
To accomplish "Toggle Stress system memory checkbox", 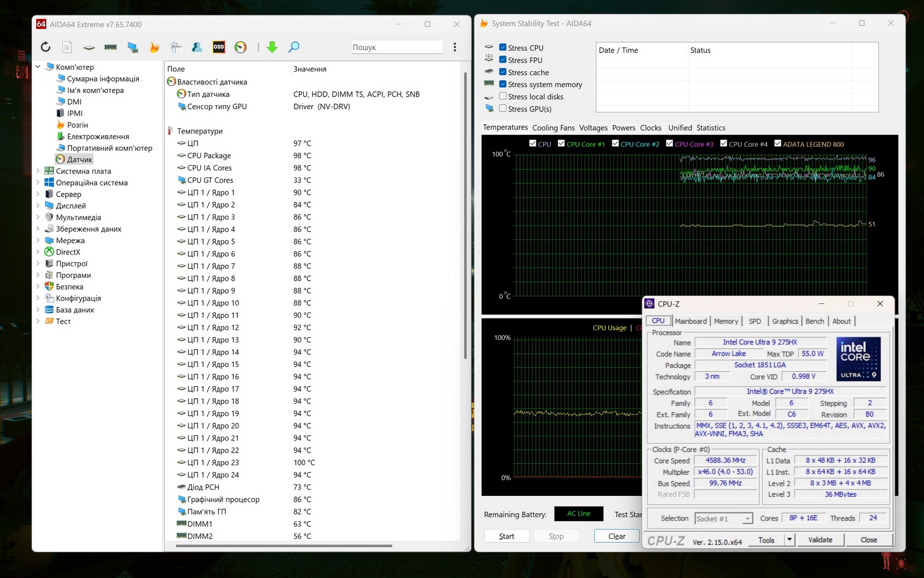I will (x=502, y=84).
